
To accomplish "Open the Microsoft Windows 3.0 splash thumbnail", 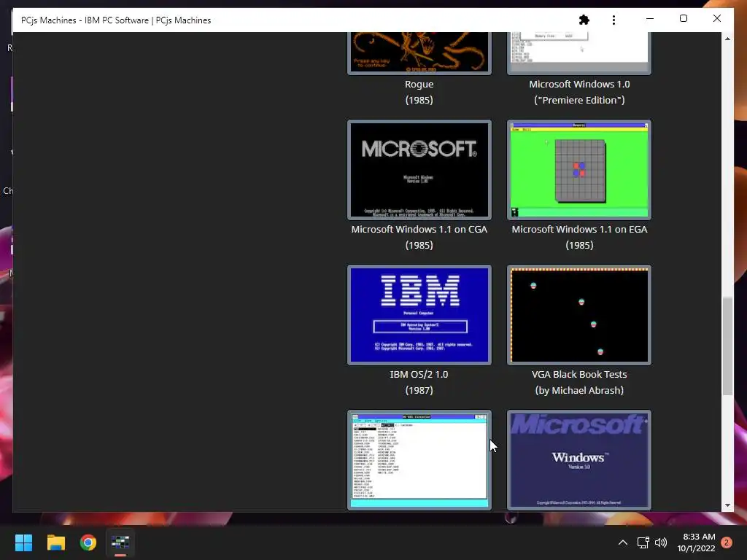I will 578,461.
